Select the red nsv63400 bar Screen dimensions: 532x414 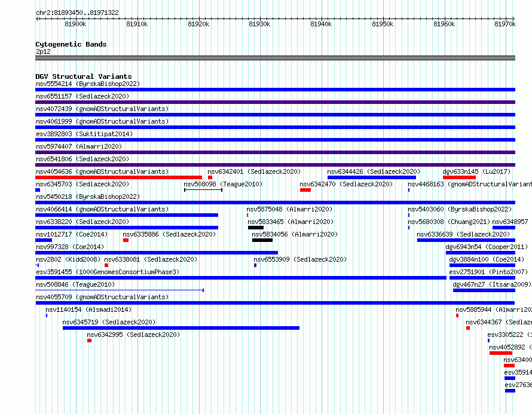coord(509,366)
